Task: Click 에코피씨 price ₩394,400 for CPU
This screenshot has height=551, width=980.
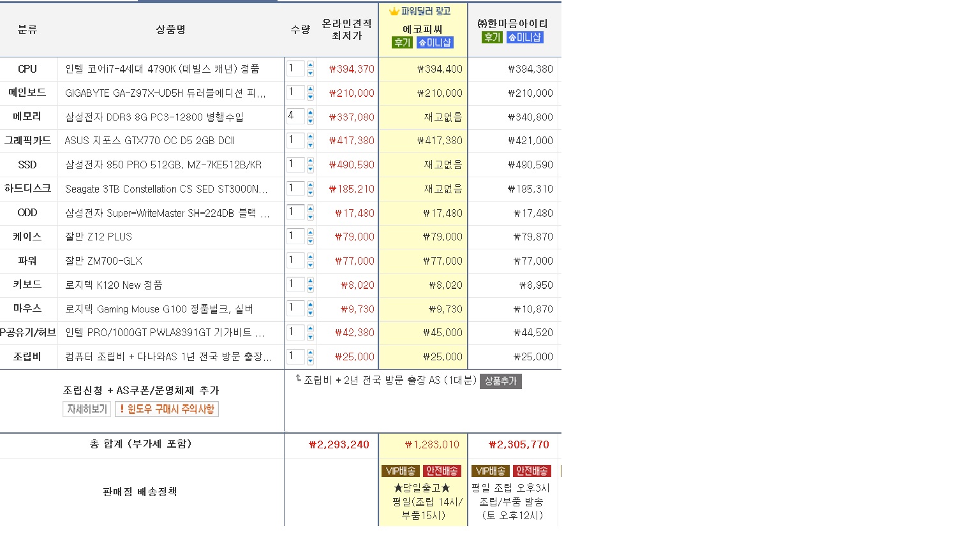Action: pyautogui.click(x=440, y=69)
